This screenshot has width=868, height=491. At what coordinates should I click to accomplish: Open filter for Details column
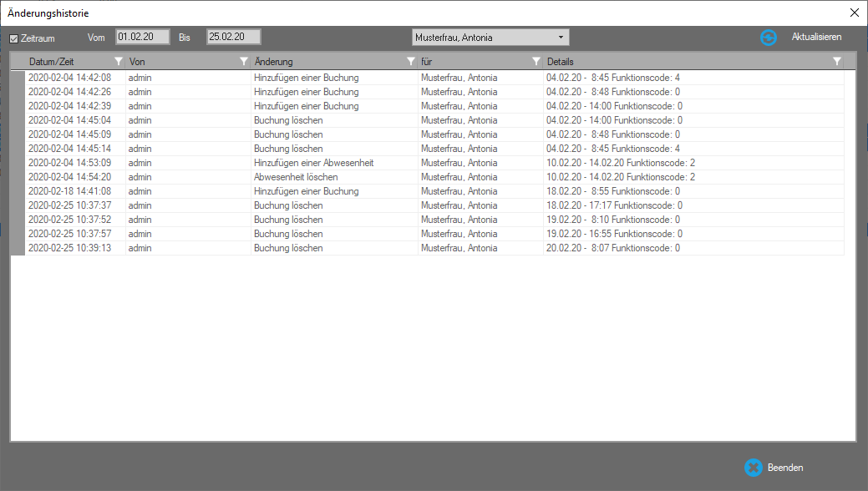coord(836,62)
